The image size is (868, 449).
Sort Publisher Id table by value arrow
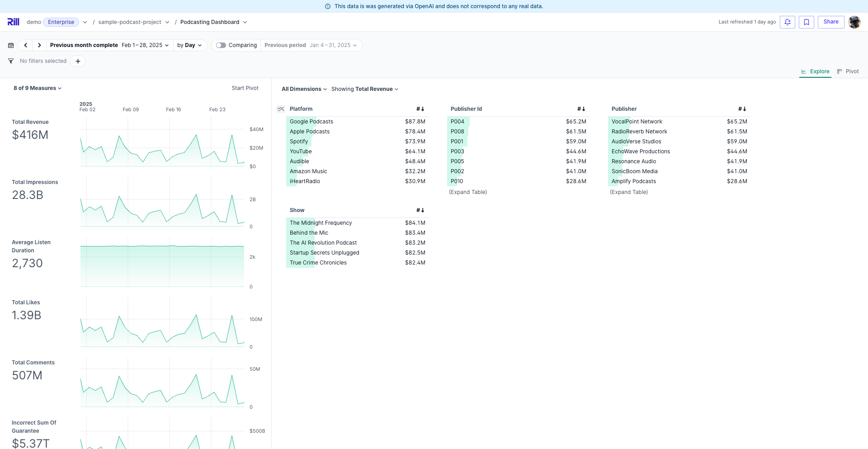pos(581,109)
